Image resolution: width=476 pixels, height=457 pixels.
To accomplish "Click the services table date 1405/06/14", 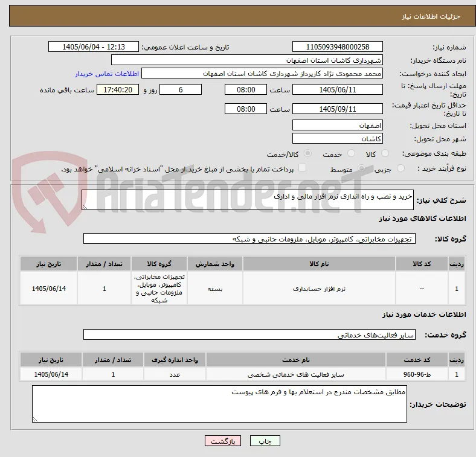I will pos(51,374).
